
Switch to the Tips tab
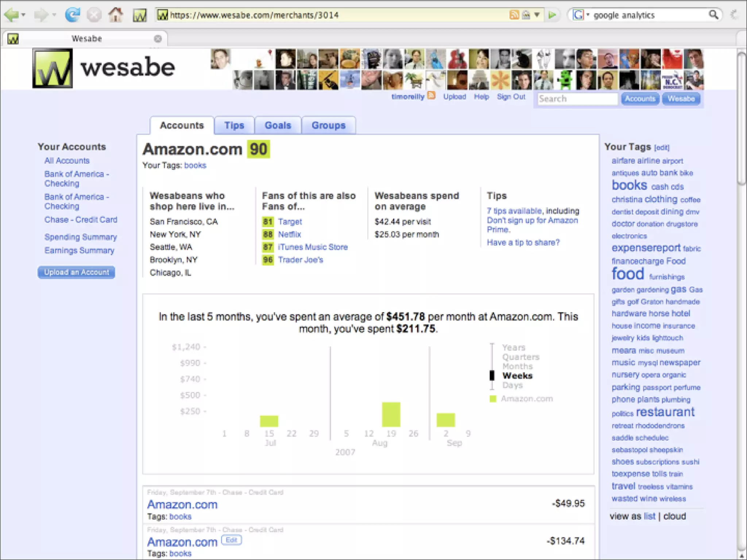[x=234, y=125]
